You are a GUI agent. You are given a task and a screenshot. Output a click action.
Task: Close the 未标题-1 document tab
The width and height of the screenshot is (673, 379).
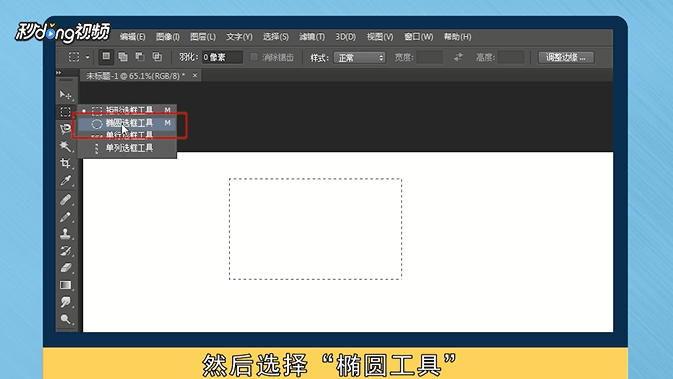point(195,76)
